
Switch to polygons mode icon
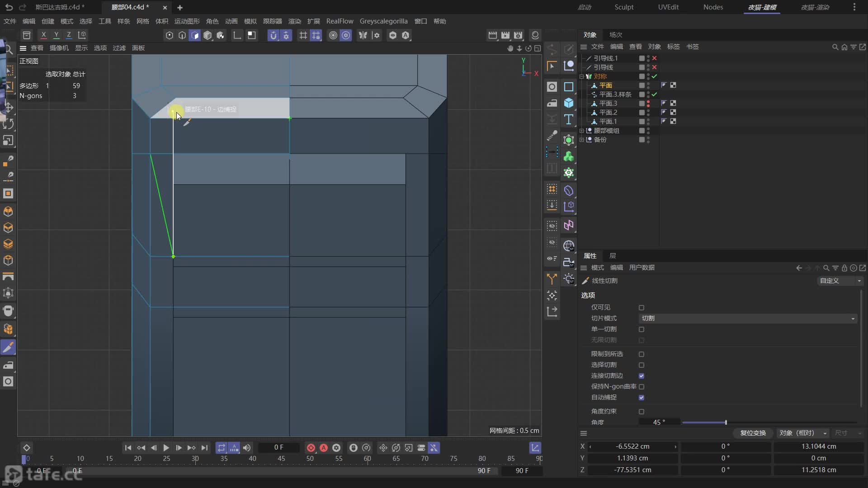[x=195, y=35]
